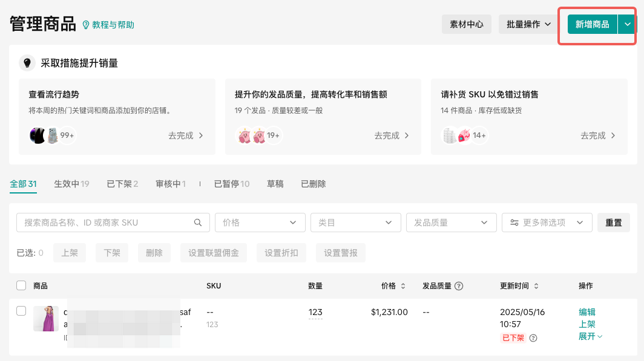Open the 类目 filter dropdown
The image size is (644, 361).
355,223
